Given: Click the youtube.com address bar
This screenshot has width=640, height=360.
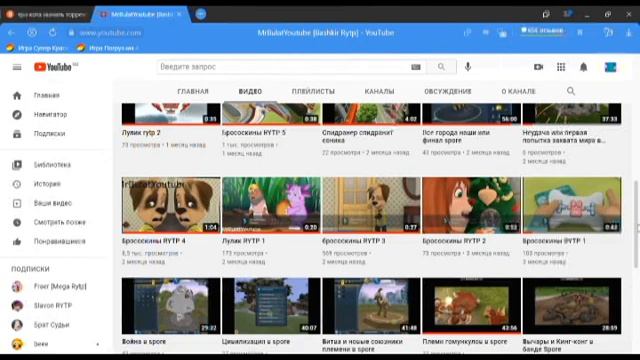Looking at the screenshot, I should click(x=110, y=33).
